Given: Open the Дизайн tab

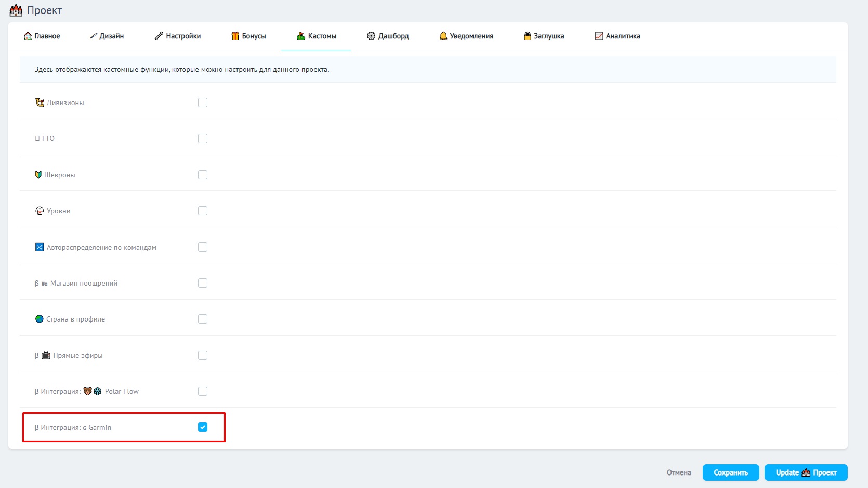Looking at the screenshot, I should [107, 36].
